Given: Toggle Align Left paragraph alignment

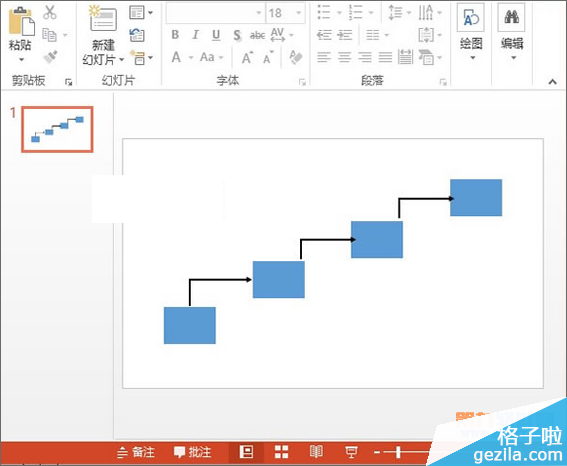Looking at the screenshot, I should click(324, 57).
